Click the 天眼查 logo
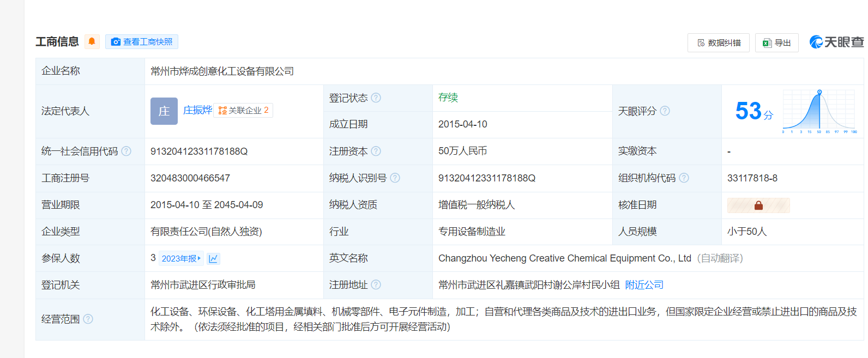Screen dimensions: 868x358 (837, 42)
